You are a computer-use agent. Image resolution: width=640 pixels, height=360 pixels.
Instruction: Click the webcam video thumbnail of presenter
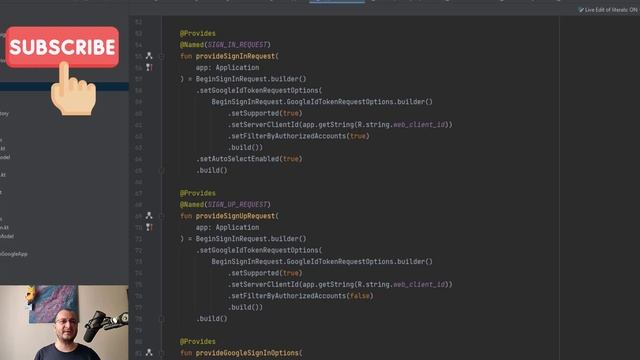click(x=64, y=322)
